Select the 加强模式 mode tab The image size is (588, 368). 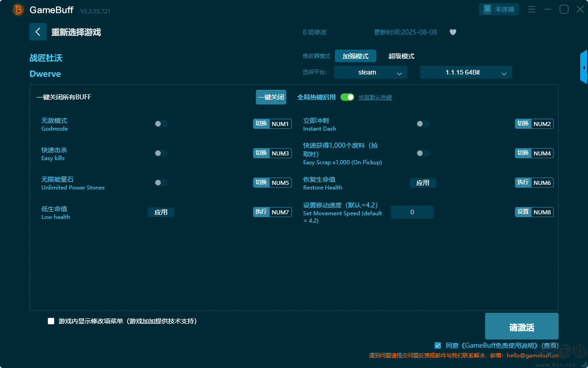click(x=356, y=56)
